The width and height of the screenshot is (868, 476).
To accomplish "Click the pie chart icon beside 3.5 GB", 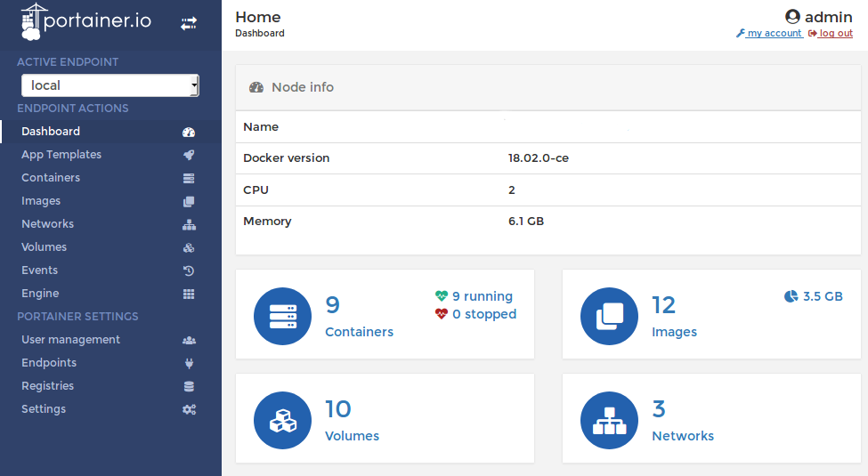I will (791, 296).
